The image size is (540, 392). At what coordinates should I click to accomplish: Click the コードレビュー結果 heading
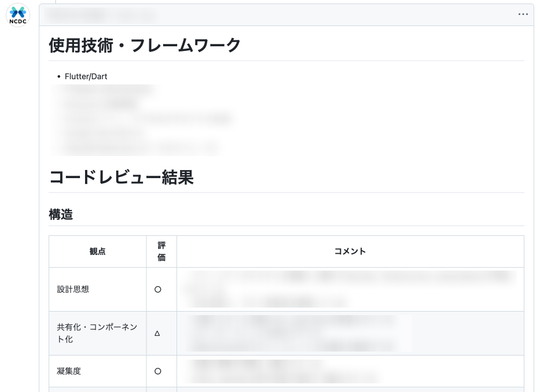(121, 177)
